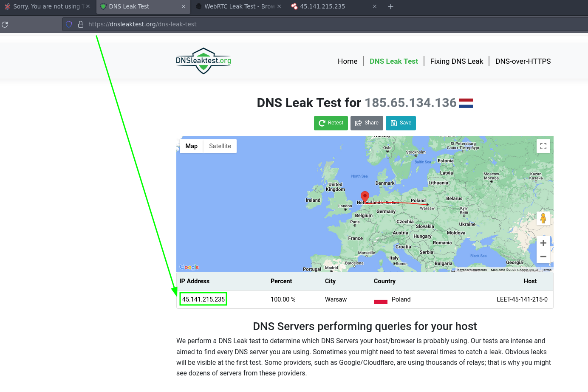
Task: Click the 185.65.134.136 IP in the heading
Action: click(410, 103)
